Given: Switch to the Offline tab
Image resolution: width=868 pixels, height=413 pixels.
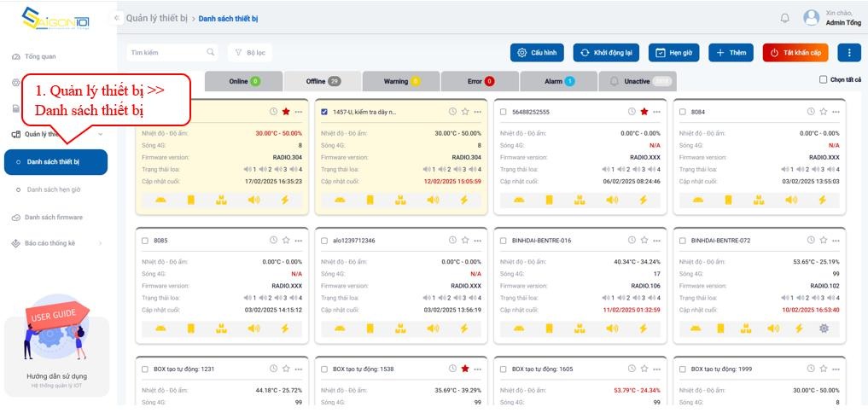Looking at the screenshot, I should point(323,81).
